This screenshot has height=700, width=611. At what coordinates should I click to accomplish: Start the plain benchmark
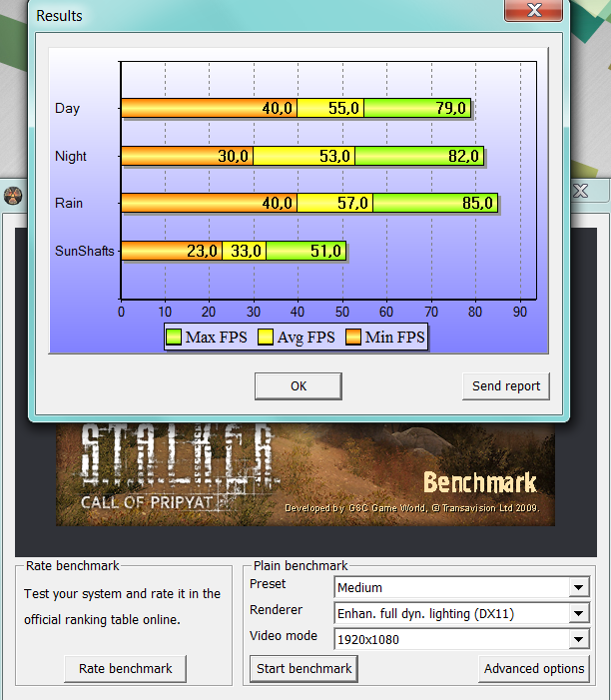pos(304,668)
